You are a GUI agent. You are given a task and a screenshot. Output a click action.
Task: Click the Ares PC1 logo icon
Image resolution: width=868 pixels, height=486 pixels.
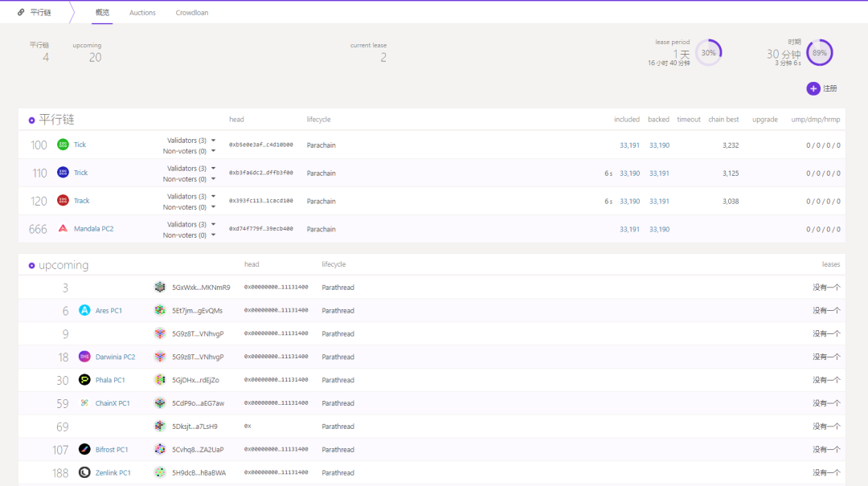pos(84,310)
